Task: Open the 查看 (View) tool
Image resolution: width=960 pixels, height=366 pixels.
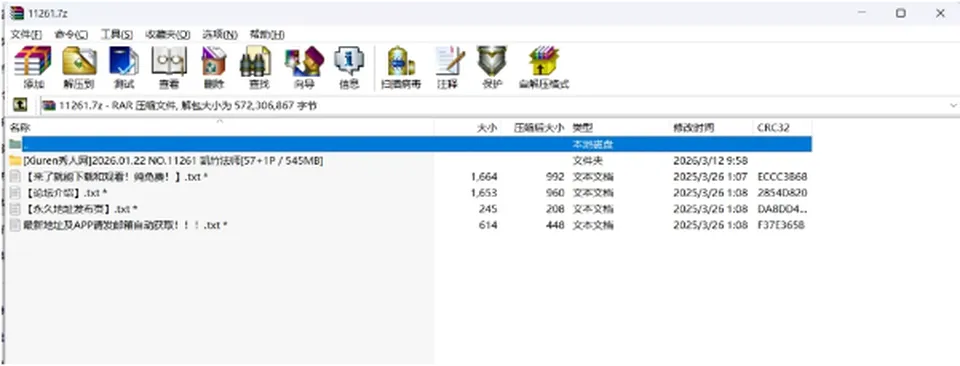Action: tap(169, 67)
